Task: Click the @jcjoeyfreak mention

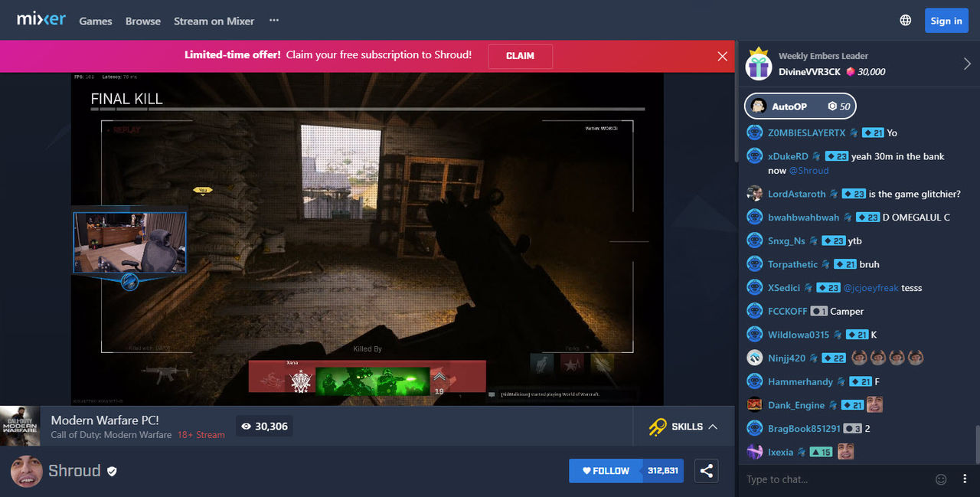Action: tap(871, 288)
